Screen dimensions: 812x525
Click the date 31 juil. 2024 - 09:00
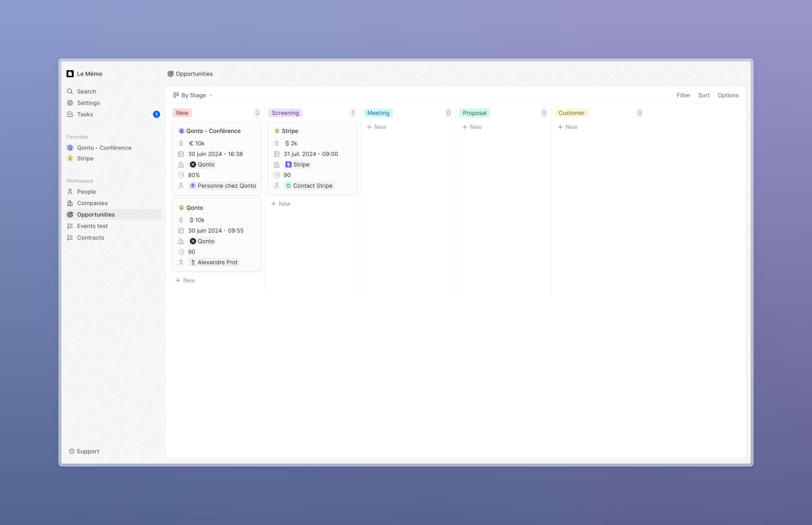click(311, 154)
